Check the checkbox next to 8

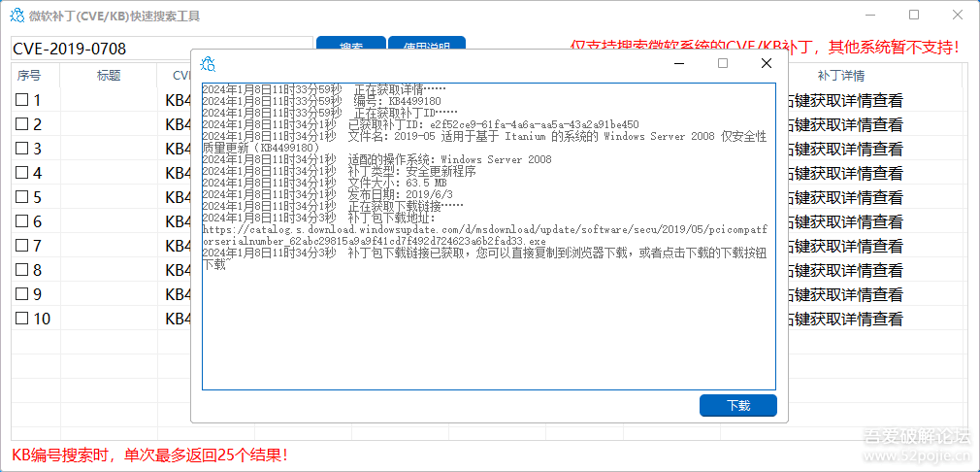[x=22, y=270]
